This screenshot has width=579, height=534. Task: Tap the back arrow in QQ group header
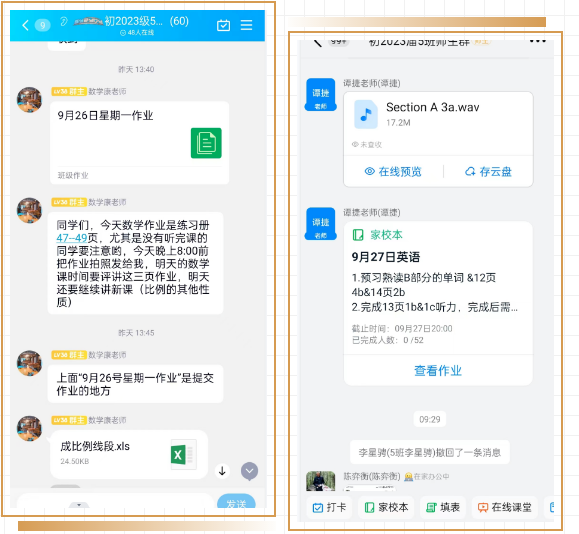(x=25, y=25)
